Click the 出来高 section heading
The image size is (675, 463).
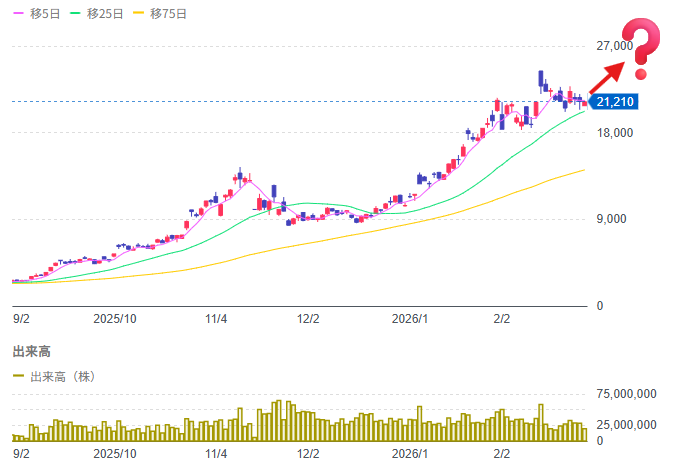[31, 351]
